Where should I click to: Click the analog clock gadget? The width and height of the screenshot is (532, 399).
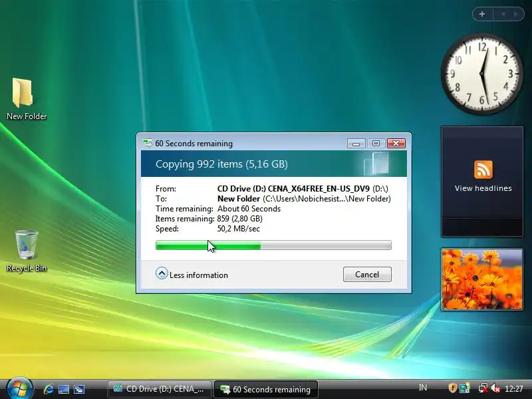[482, 74]
